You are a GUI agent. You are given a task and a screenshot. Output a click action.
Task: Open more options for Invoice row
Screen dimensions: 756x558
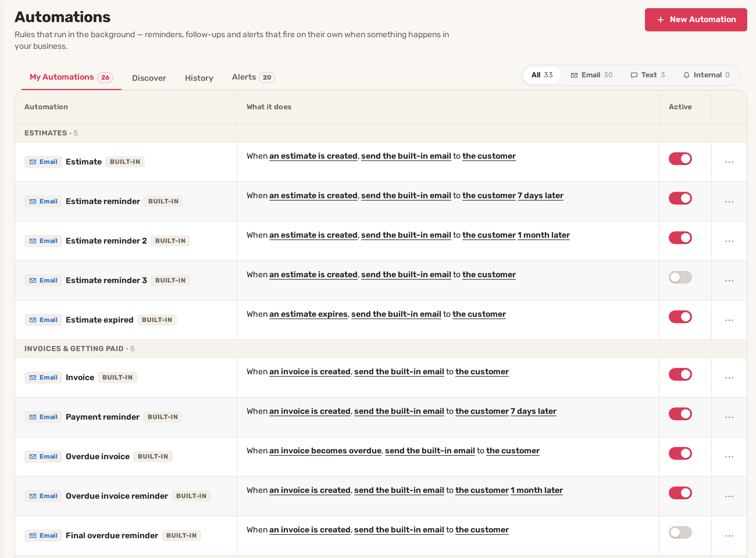coord(729,378)
